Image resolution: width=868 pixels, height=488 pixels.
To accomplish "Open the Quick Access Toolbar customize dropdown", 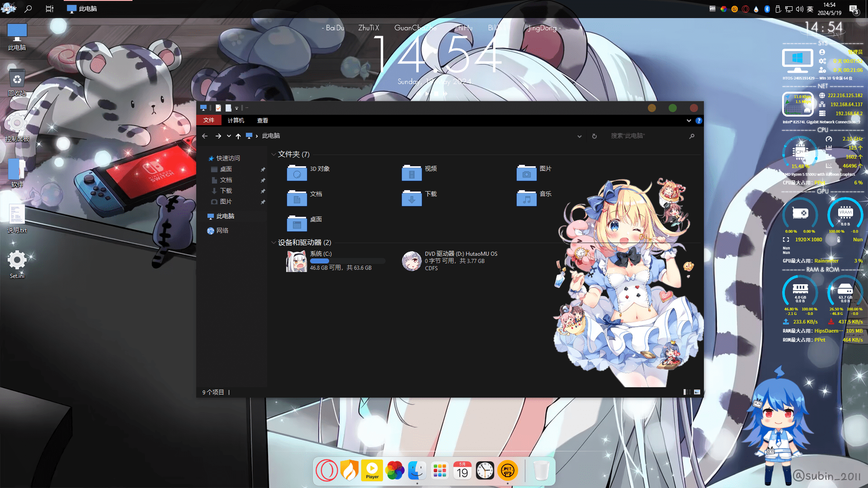I will [x=236, y=108].
